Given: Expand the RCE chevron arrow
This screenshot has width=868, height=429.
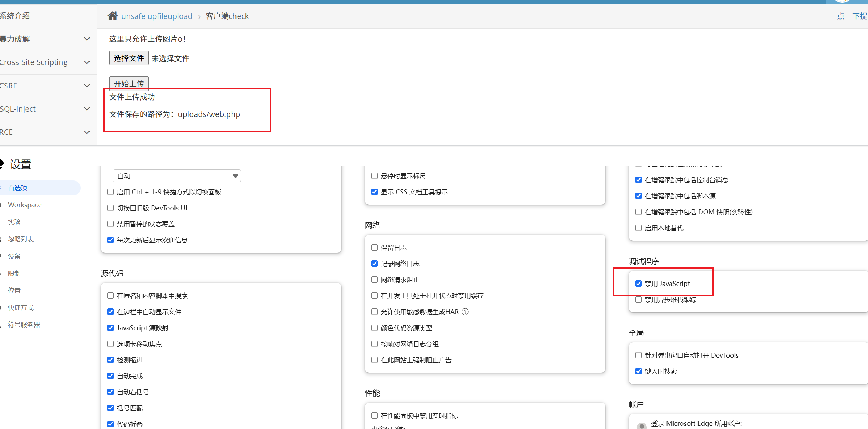Looking at the screenshot, I should coord(87,132).
